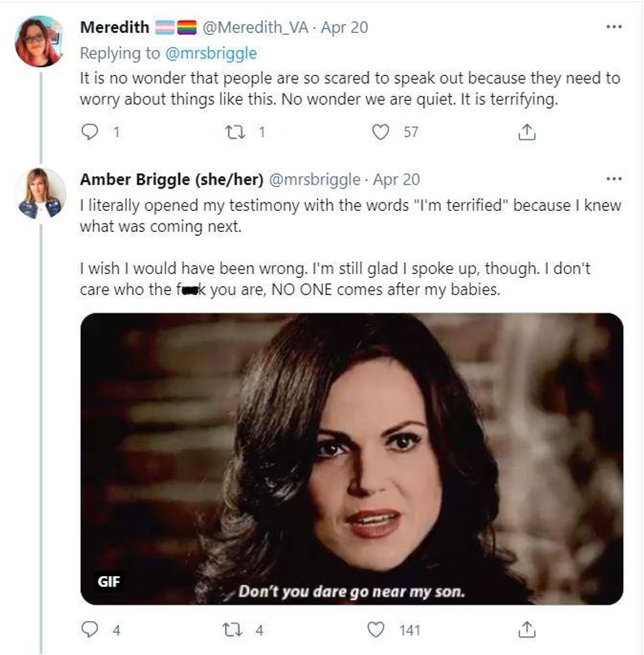Share Amber Briggle's tweet
Viewport: 644px width, 655px height.
(526, 630)
